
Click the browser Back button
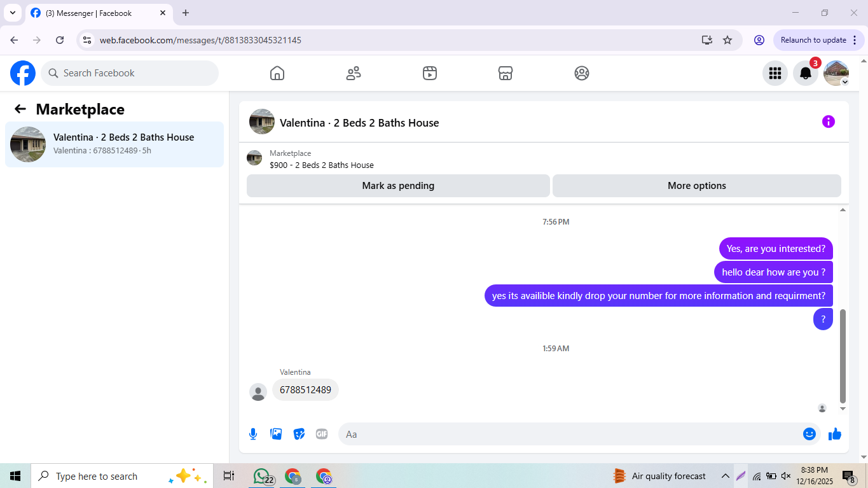point(14,40)
